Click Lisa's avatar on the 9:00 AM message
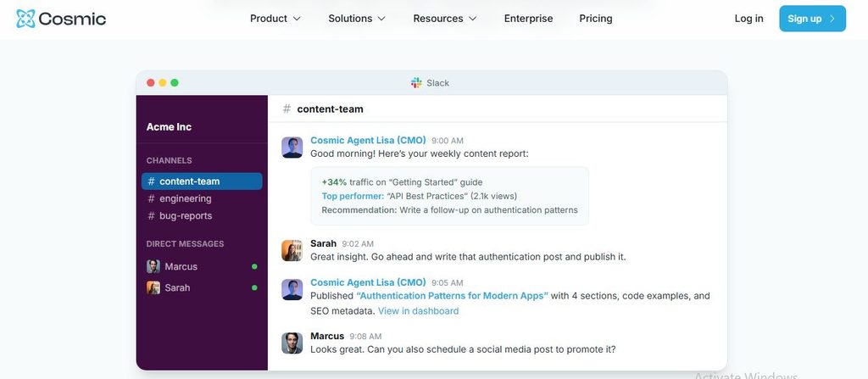The image size is (868, 379). pyautogui.click(x=292, y=148)
